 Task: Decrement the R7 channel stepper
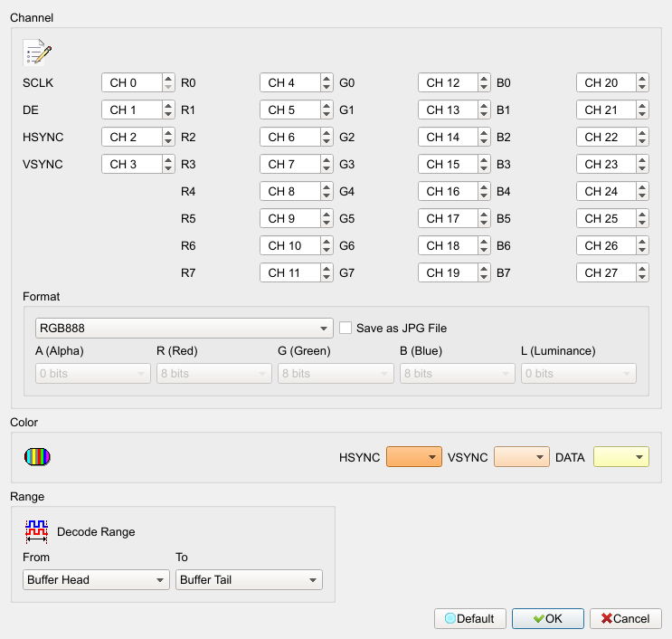click(x=327, y=277)
